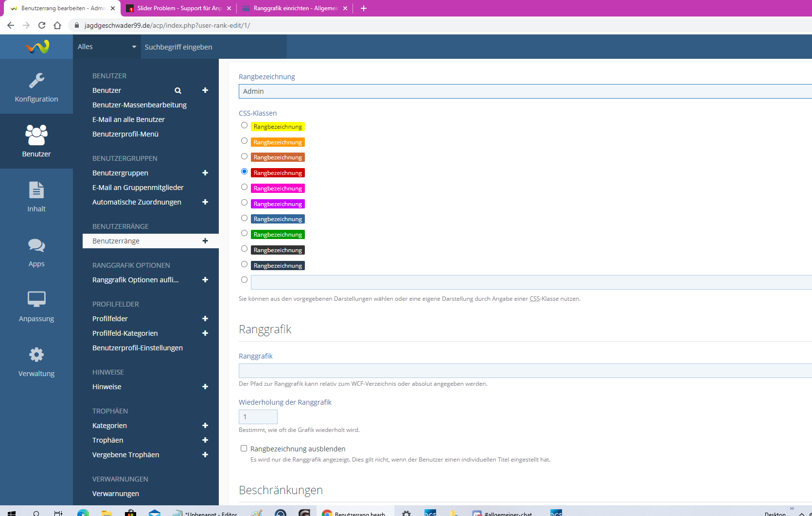Open the Anpassung monitor section
Viewport: 812px width, 516px height.
pyautogui.click(x=36, y=307)
